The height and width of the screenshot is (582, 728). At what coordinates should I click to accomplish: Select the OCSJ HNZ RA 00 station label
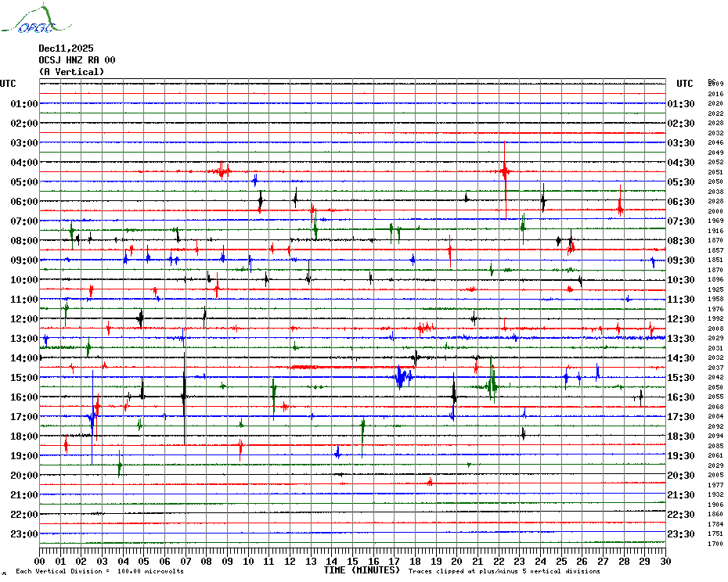pos(77,60)
